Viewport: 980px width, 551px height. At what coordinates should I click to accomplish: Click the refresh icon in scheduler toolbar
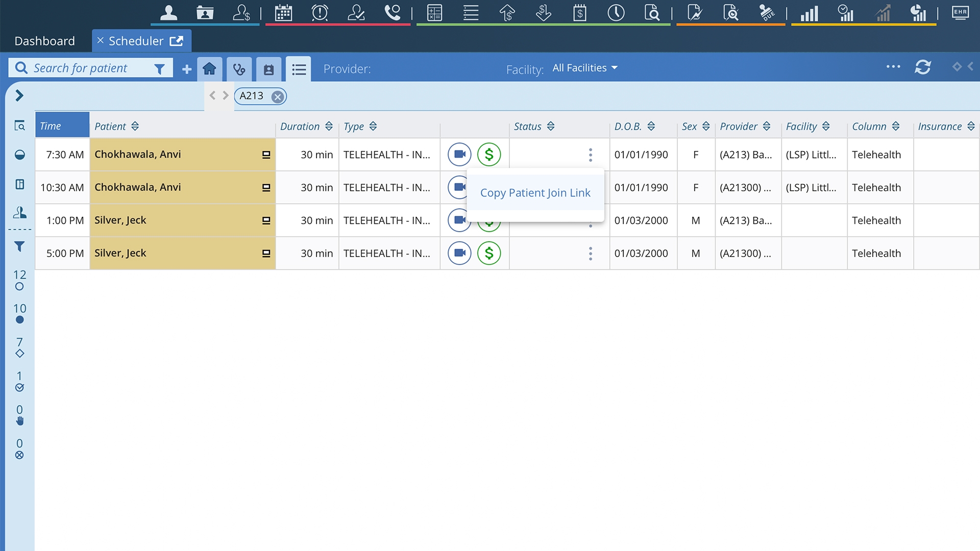click(922, 67)
